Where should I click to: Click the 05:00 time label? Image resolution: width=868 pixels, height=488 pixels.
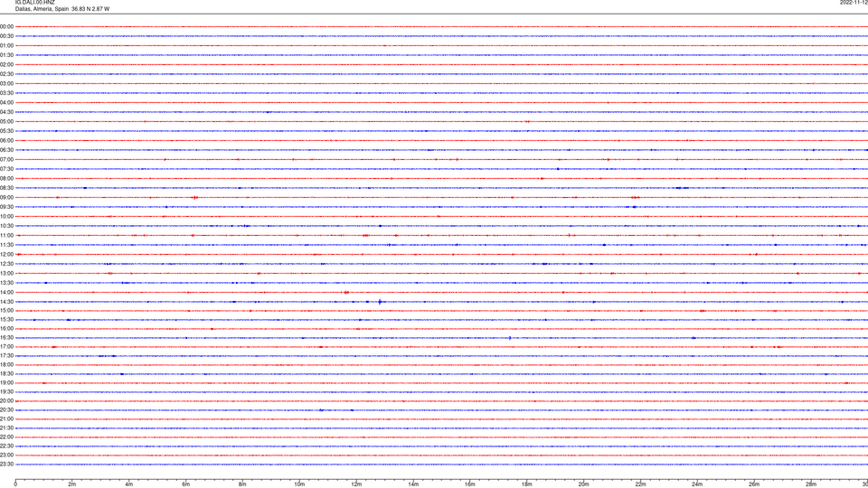click(6, 122)
